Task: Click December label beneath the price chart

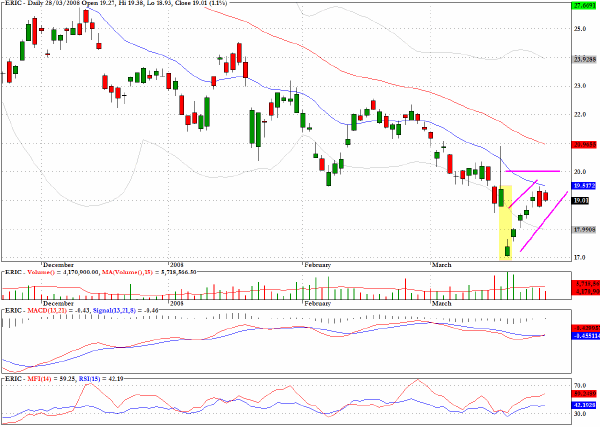Action: point(58,265)
